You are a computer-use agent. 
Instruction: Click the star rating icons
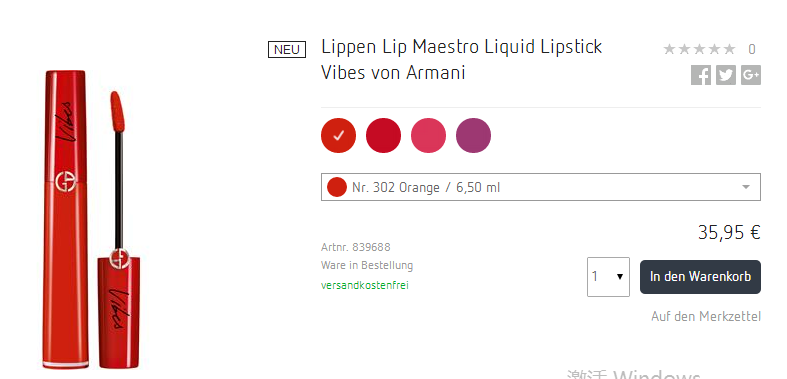pyautogui.click(x=699, y=49)
